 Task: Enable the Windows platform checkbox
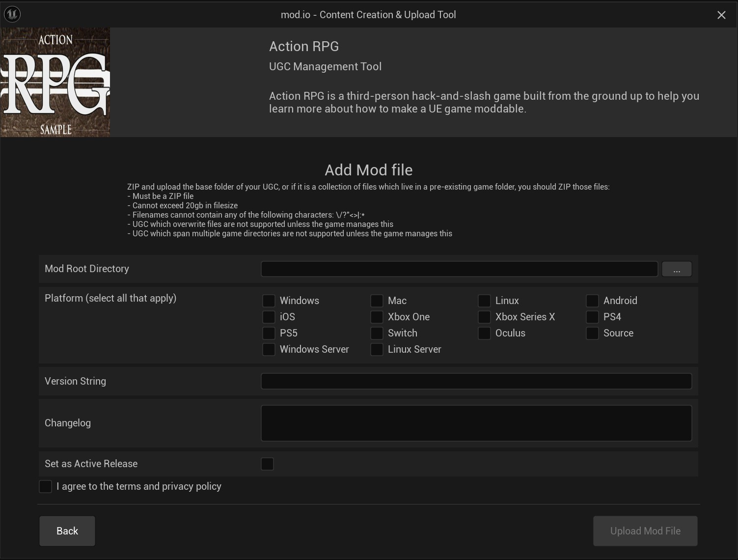coord(268,300)
